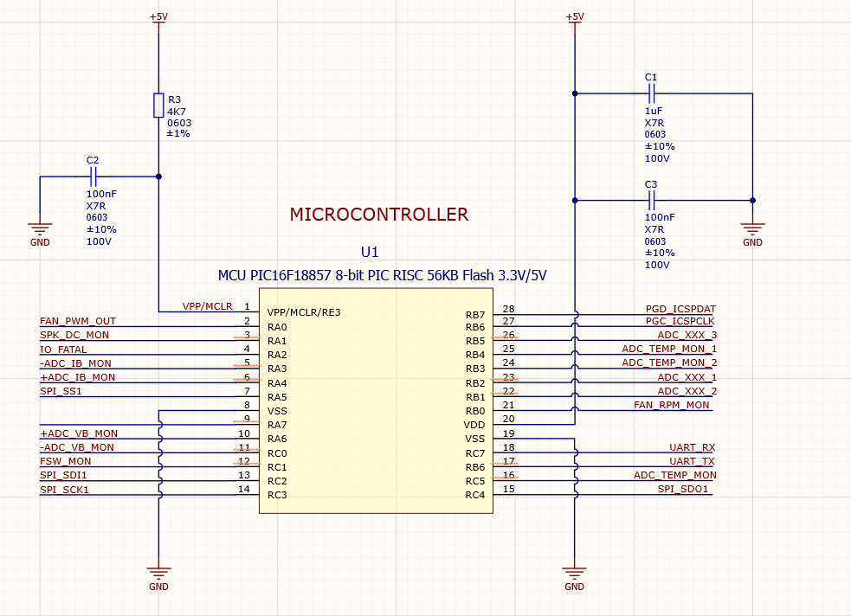
Task: Select the MICROCONTROLLER title text
Action: [x=379, y=215]
